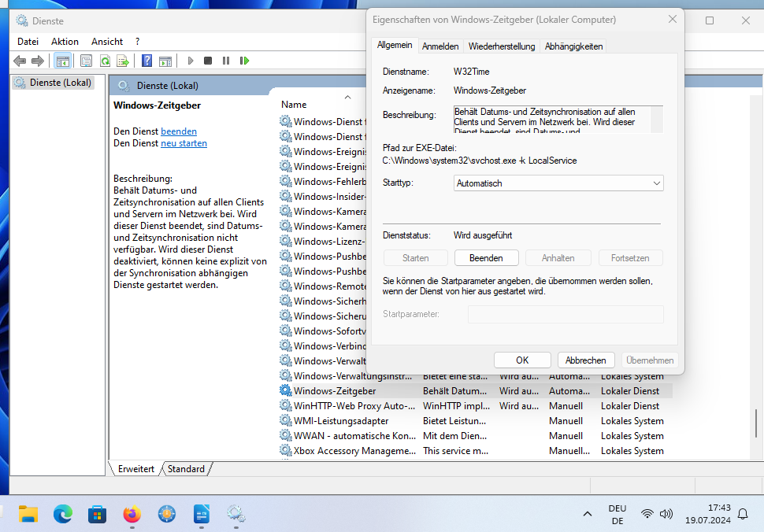Open the Ansicht menu

(x=107, y=42)
